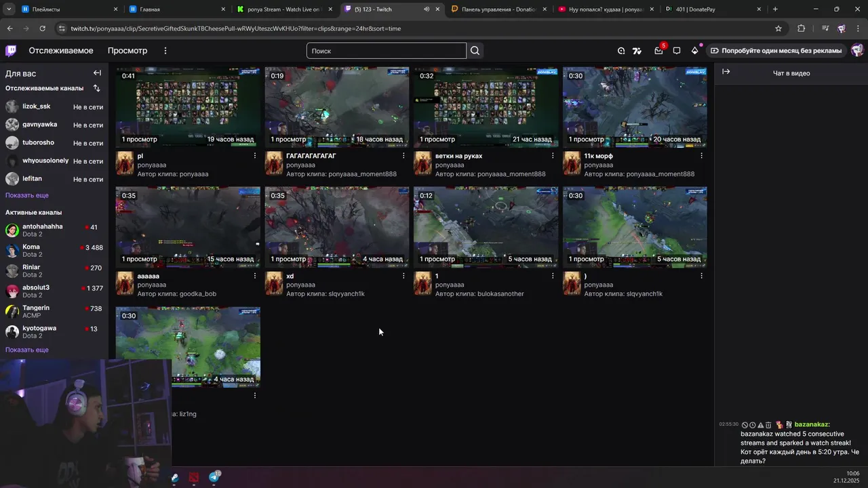Open channel lizok_ssk in sidebar
Image resolution: width=868 pixels, height=488 pixels.
tap(54, 106)
